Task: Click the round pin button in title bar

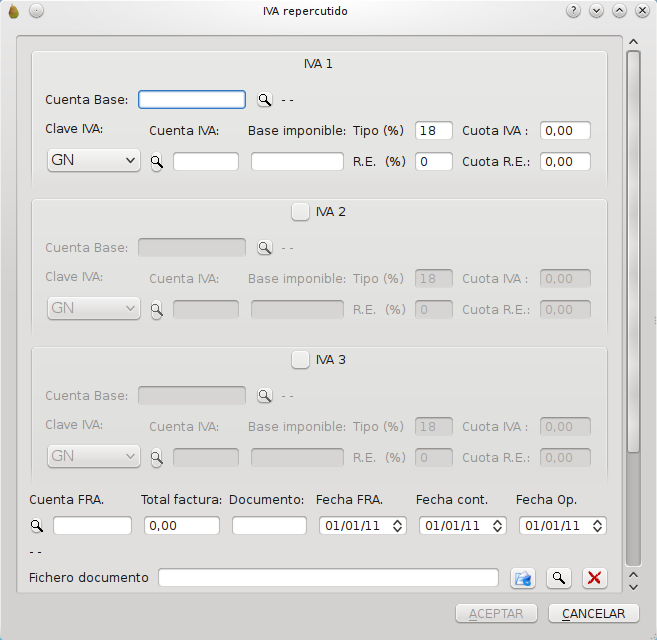Action: (36, 11)
